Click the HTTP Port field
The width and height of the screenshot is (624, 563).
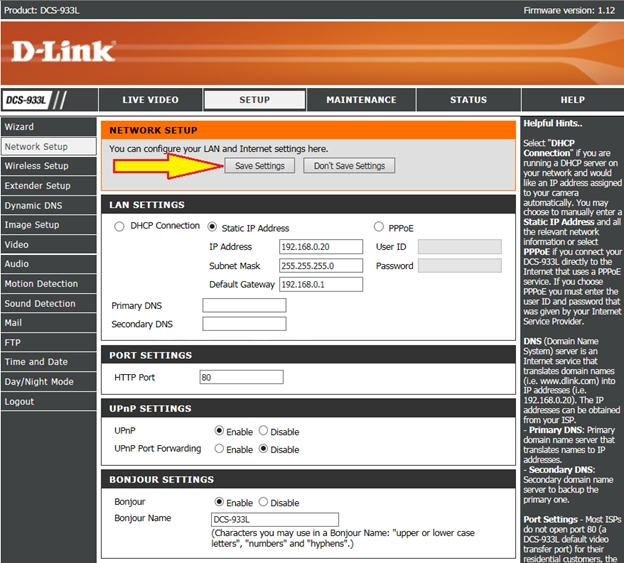coord(241,377)
